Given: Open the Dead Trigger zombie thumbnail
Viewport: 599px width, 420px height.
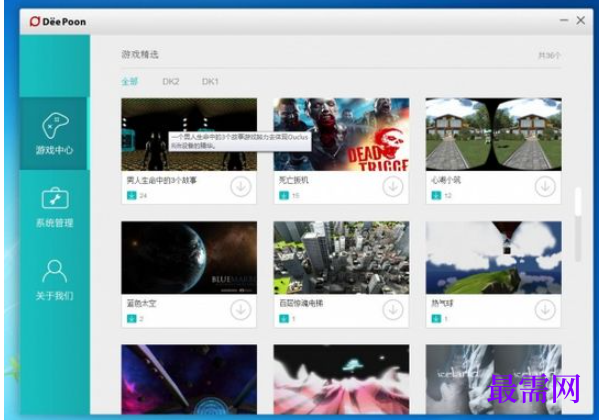Looking at the screenshot, I should click(x=341, y=135).
